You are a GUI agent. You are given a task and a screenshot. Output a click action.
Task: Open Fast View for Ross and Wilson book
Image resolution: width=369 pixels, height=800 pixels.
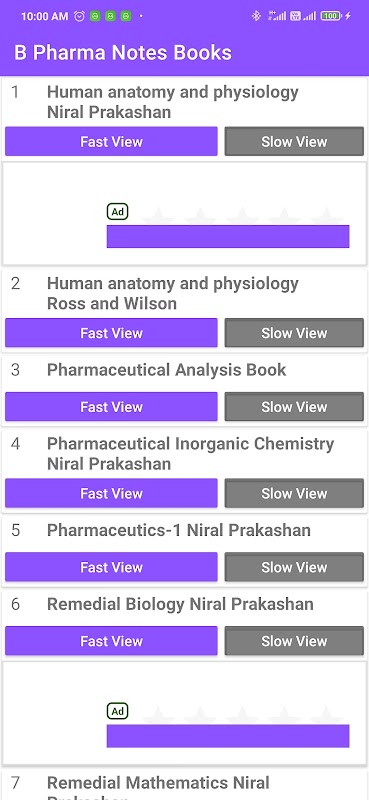[111, 333]
